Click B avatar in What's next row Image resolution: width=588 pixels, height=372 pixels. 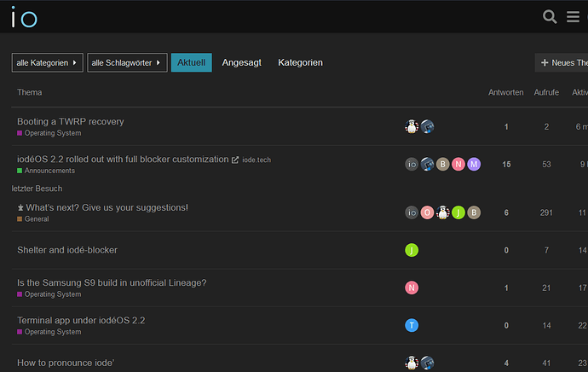click(x=474, y=212)
